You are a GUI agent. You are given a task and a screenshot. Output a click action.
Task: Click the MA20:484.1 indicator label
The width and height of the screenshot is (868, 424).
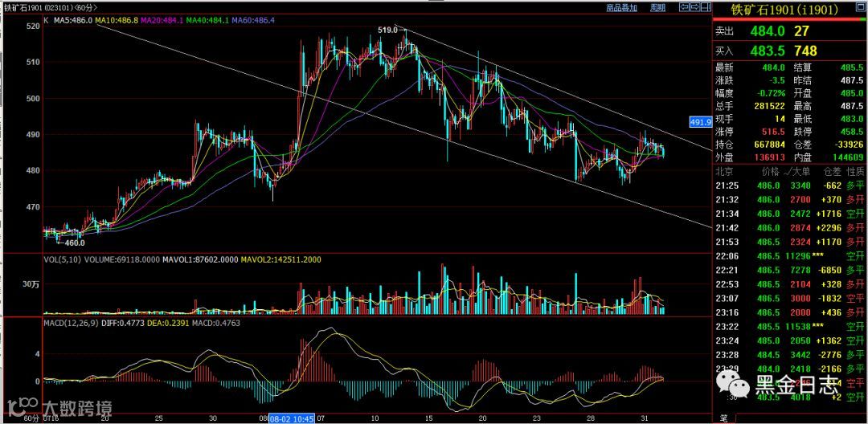click(162, 20)
